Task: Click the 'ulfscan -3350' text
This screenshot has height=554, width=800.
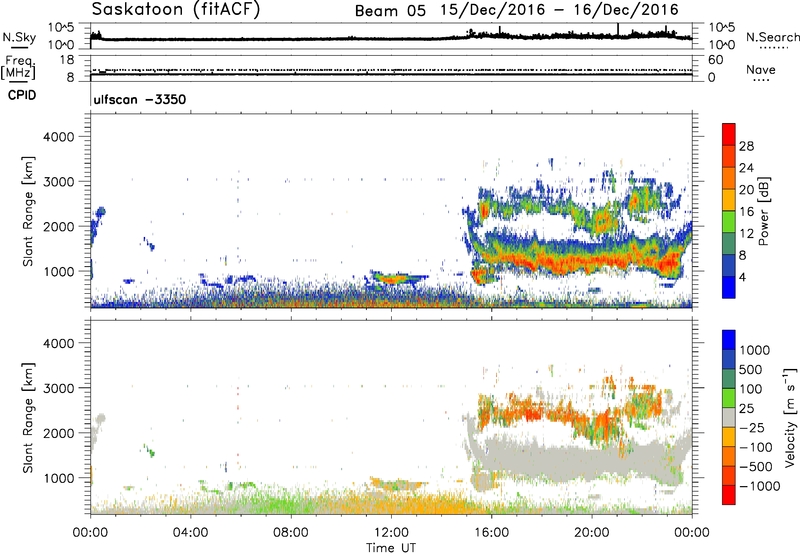Action: point(140,99)
